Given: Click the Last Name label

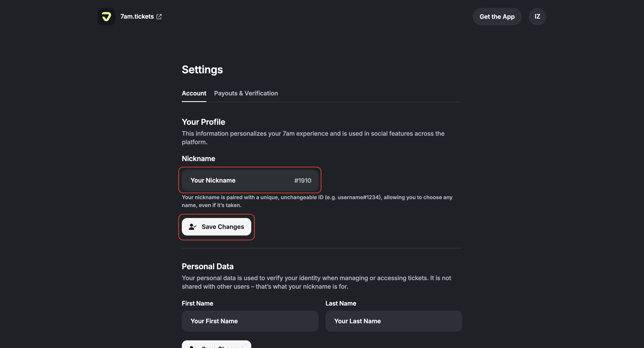Looking at the screenshot, I should [341, 303].
